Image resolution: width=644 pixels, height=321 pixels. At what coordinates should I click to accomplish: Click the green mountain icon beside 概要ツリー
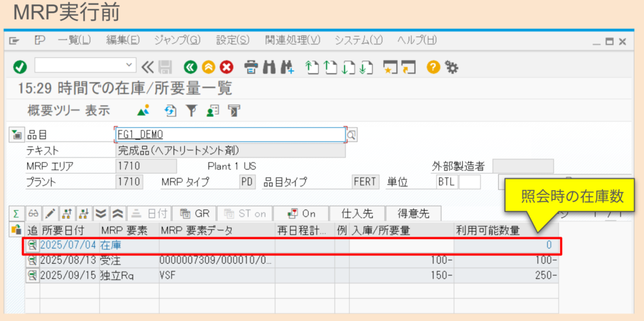point(143,110)
